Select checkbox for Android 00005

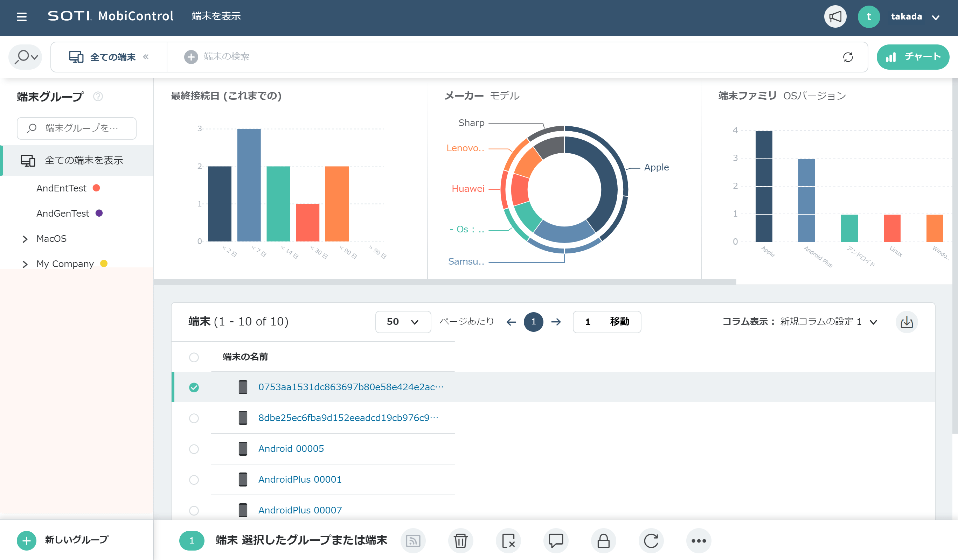click(x=194, y=449)
